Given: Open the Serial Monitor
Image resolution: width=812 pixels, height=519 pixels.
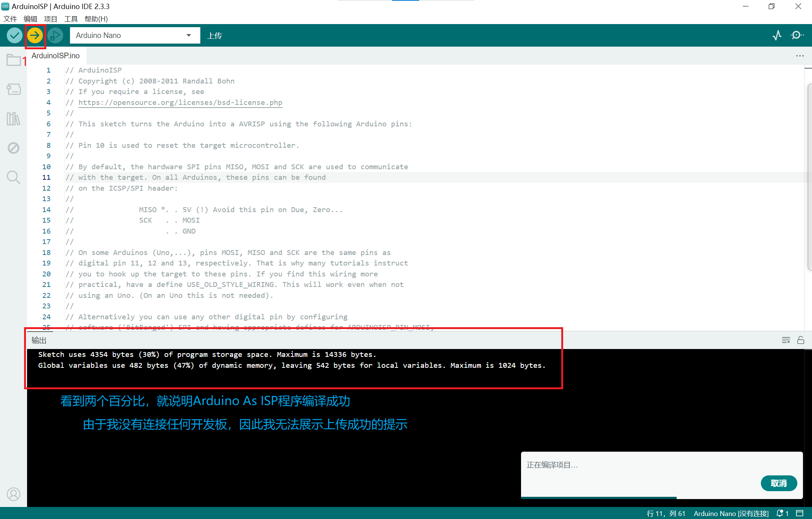Looking at the screenshot, I should click(x=797, y=35).
